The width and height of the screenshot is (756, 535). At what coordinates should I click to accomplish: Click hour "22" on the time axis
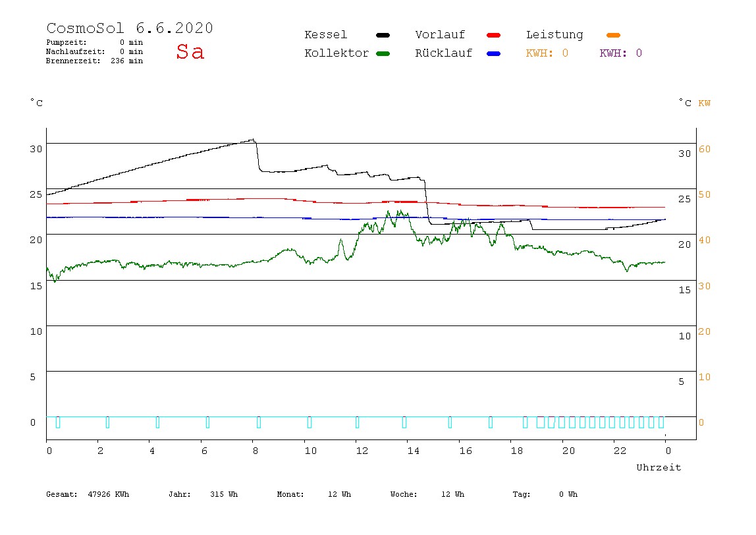620,451
